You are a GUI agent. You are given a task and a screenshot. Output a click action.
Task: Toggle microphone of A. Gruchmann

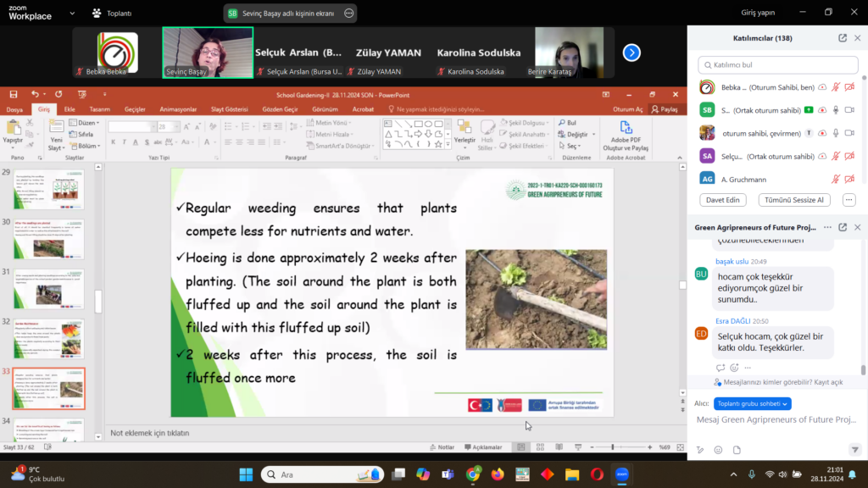point(836,179)
